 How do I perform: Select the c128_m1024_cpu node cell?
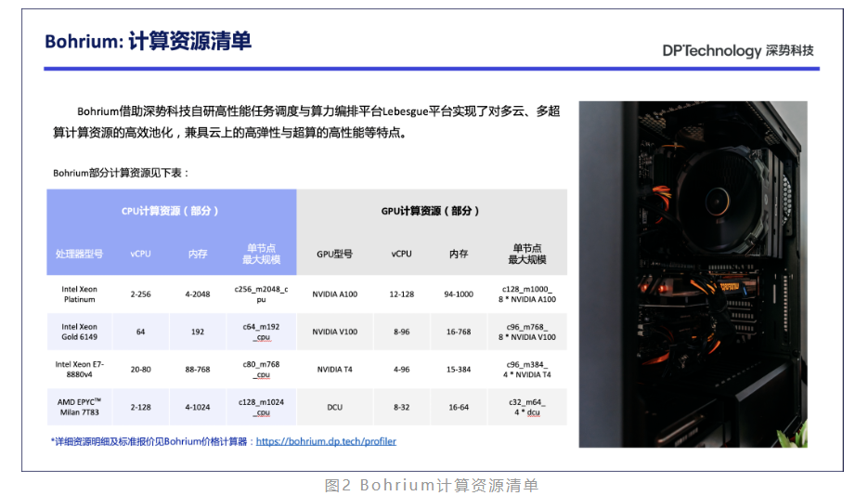coord(262,407)
